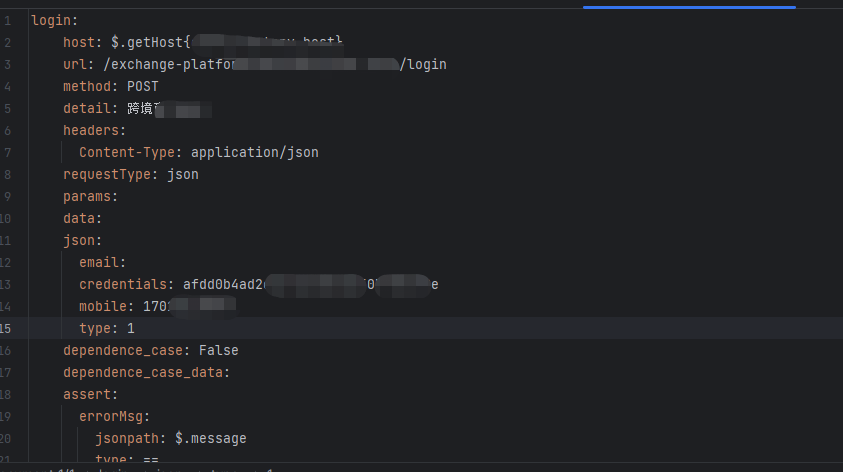Viewport: 843px width, 472px height.
Task: Click the 'dependence_case_data' key
Action: [x=142, y=372]
